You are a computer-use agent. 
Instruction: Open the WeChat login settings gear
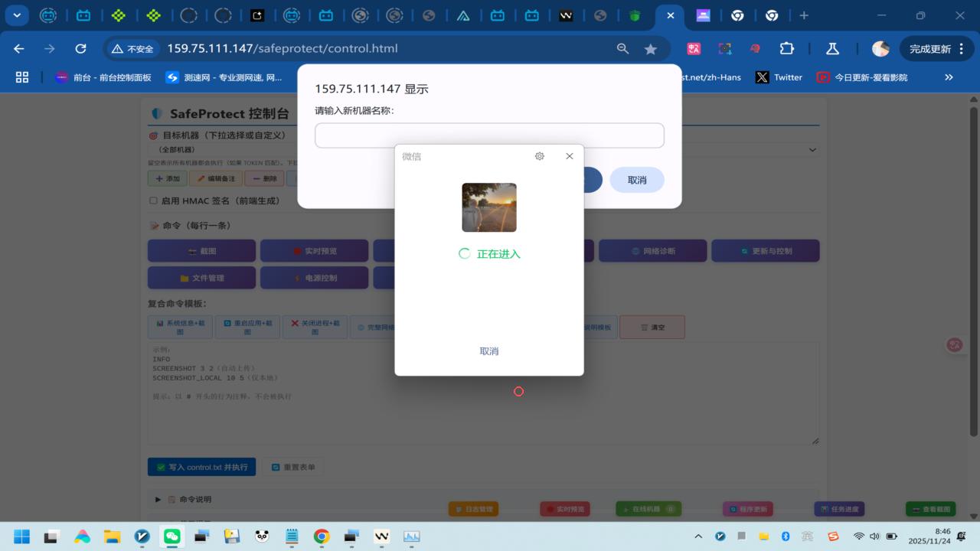(x=540, y=156)
